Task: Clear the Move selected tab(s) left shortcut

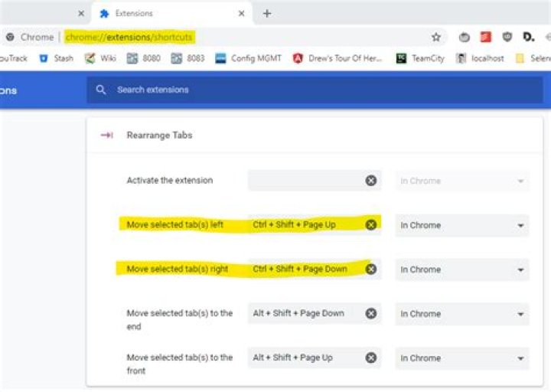Action: (x=371, y=224)
